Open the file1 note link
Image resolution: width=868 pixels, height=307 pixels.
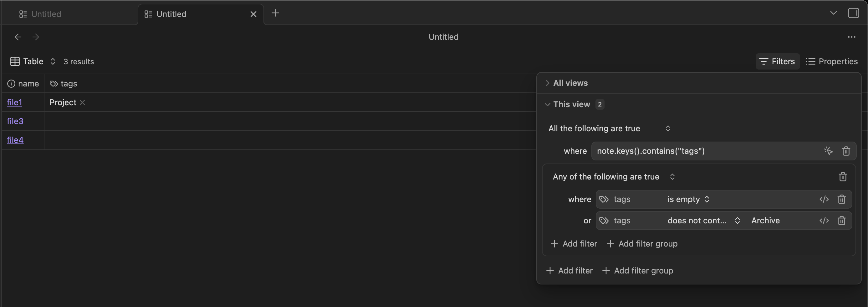click(14, 102)
